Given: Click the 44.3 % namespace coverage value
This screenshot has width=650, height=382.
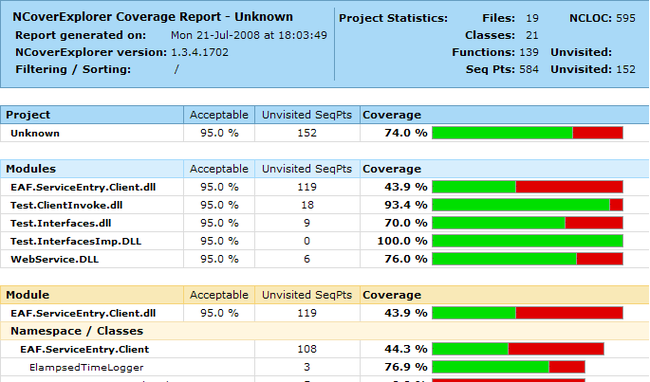Looking at the screenshot, I should (406, 349).
